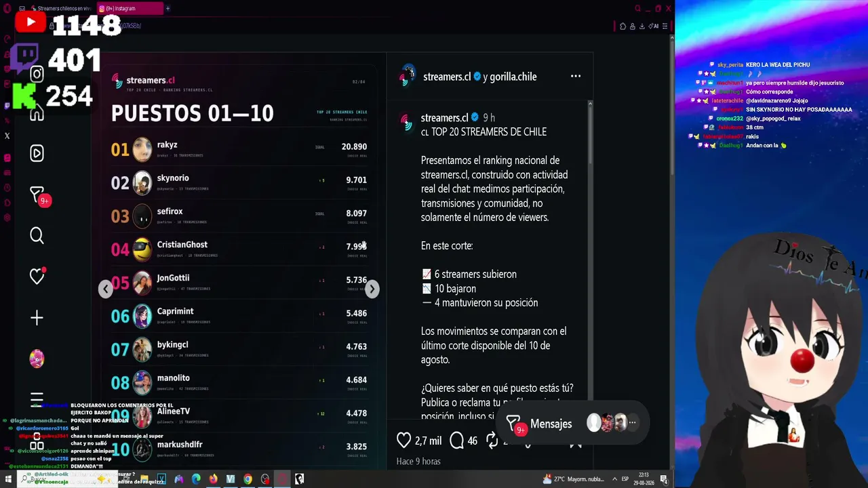
Task: Click bykingcl in the ranking image
Action: (172, 344)
